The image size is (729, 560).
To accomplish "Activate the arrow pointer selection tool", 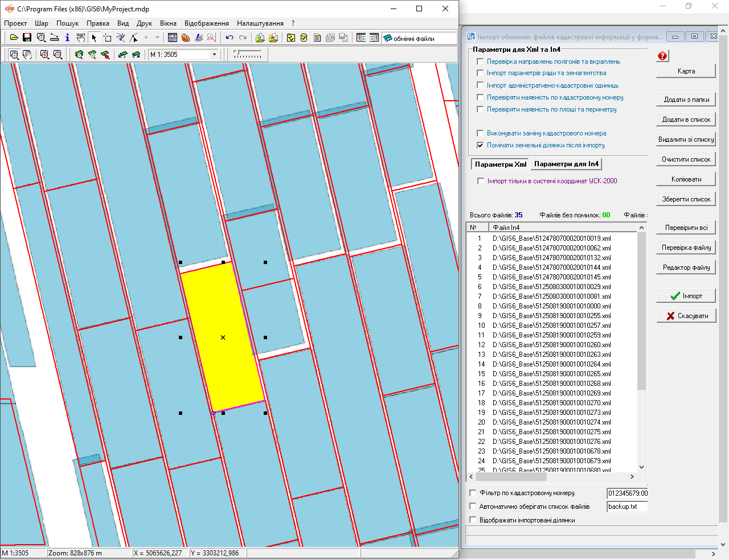I will (94, 38).
